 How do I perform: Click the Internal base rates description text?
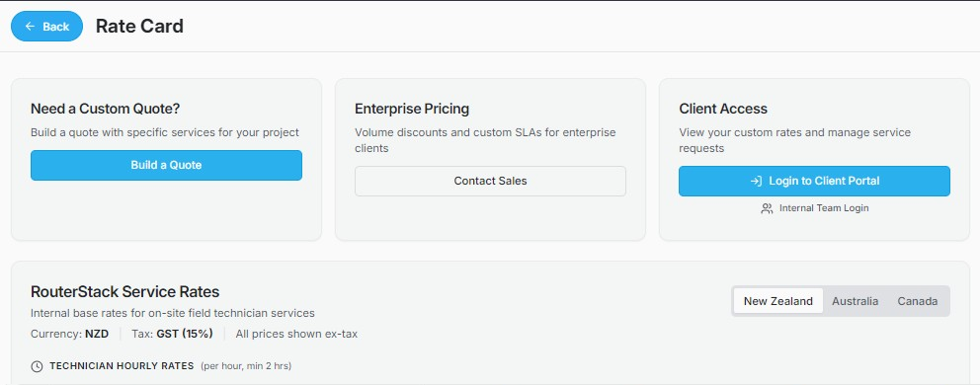(x=173, y=313)
